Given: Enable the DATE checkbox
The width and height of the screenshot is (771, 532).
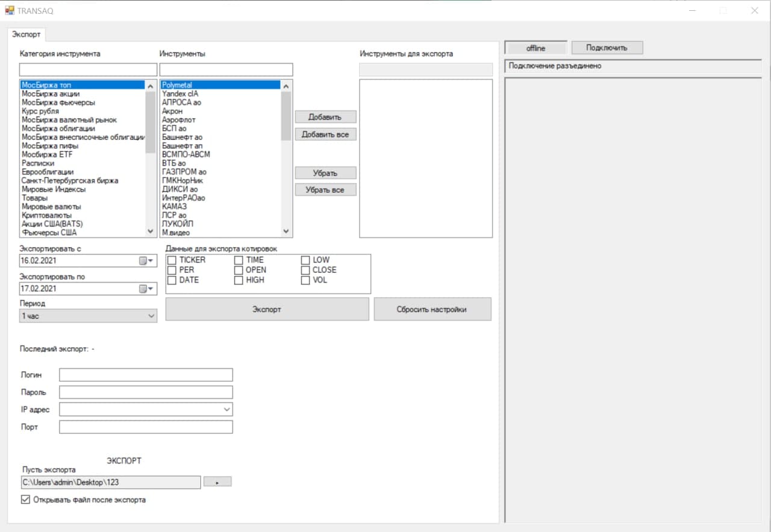Looking at the screenshot, I should point(172,280).
